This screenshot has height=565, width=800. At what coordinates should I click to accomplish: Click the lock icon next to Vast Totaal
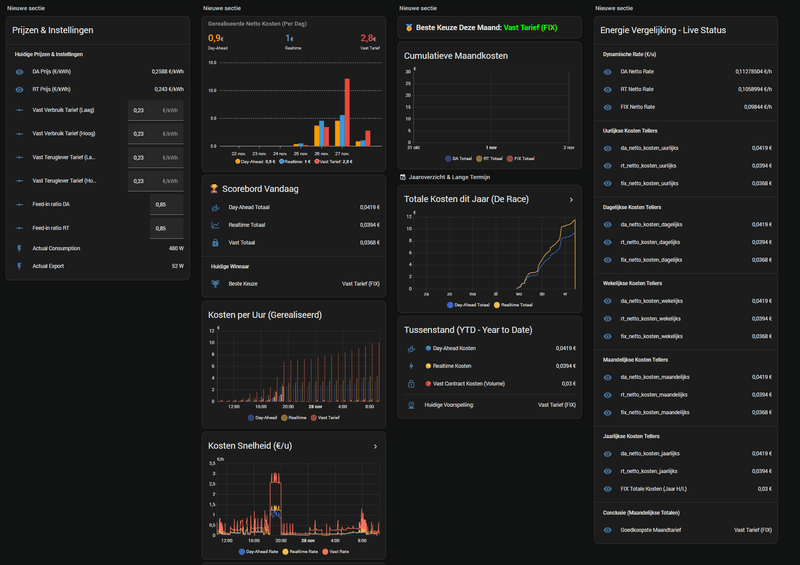(215, 242)
